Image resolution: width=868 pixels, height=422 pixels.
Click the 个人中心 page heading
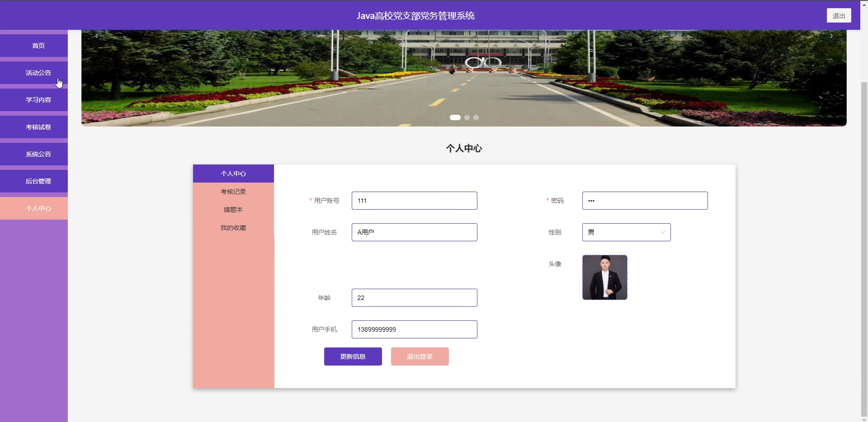[464, 148]
